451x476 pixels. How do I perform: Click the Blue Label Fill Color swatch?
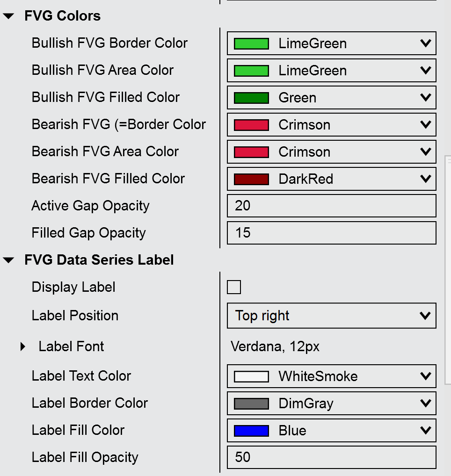click(251, 431)
